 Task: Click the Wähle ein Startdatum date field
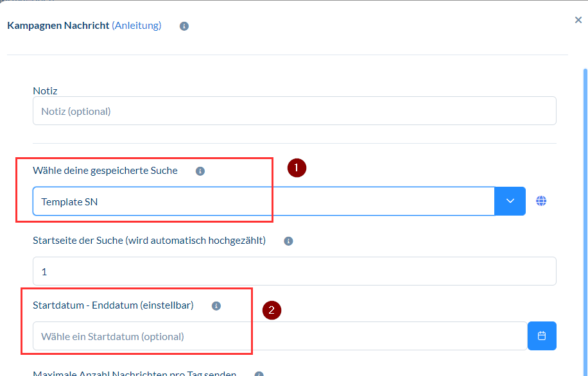[x=279, y=336]
